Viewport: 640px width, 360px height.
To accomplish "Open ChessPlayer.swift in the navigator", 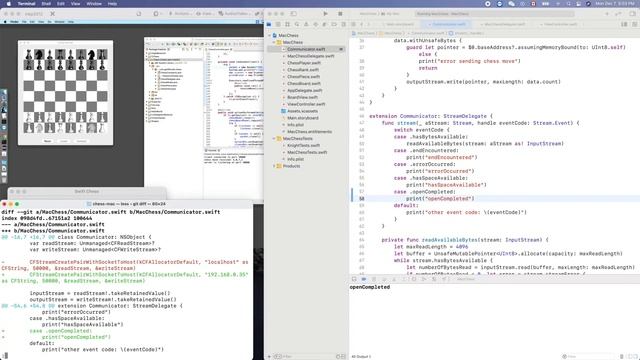I will tap(304, 63).
